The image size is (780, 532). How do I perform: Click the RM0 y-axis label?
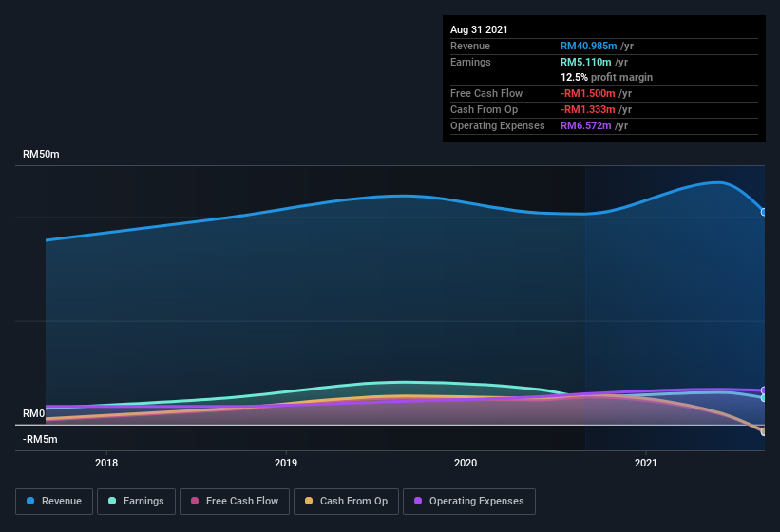pyautogui.click(x=33, y=413)
